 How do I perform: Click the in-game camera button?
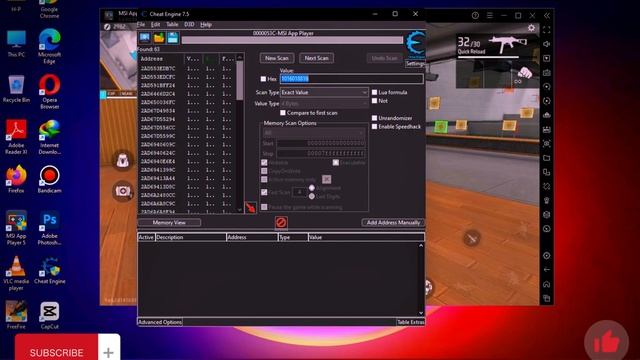tap(122, 191)
